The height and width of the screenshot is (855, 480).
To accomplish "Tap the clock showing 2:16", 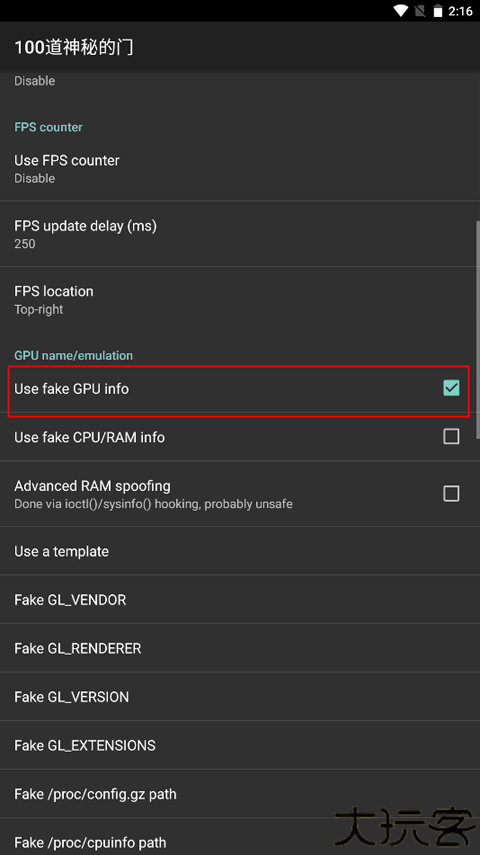I will [460, 11].
